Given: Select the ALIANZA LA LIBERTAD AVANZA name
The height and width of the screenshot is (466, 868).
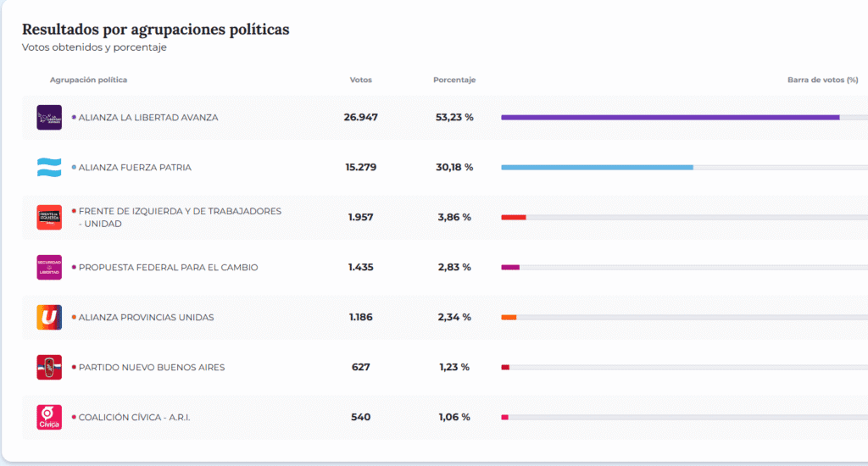Looking at the screenshot, I should pos(148,117).
